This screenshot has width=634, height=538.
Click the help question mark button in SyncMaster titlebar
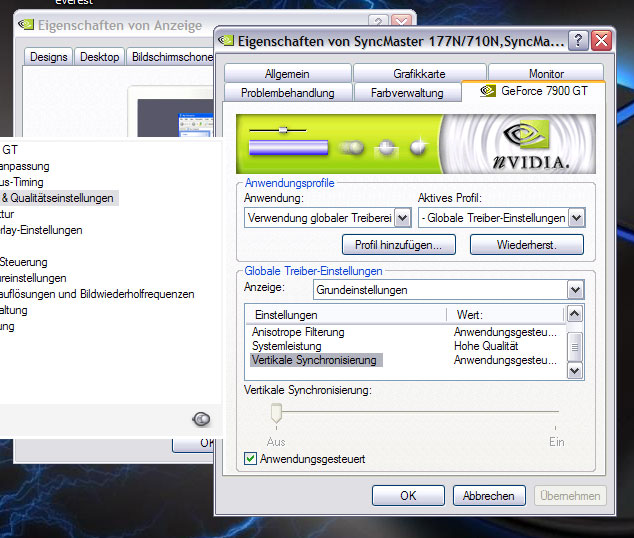click(x=578, y=40)
